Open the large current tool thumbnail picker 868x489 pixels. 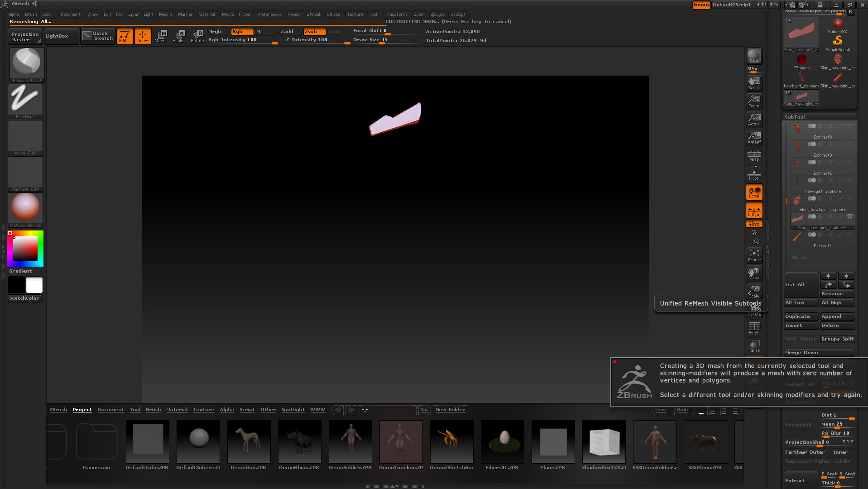coord(801,34)
